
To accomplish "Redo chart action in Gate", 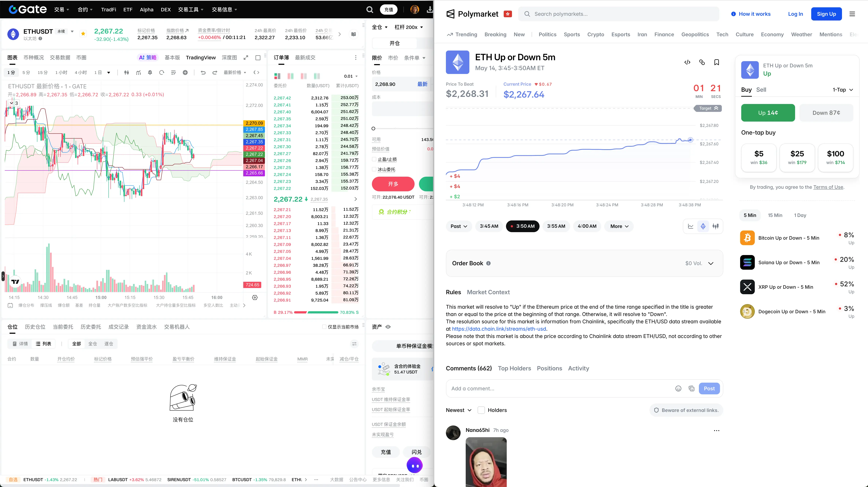I will [215, 73].
